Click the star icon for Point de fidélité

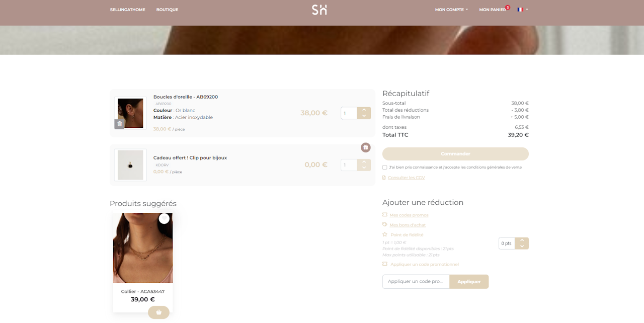pyautogui.click(x=384, y=234)
